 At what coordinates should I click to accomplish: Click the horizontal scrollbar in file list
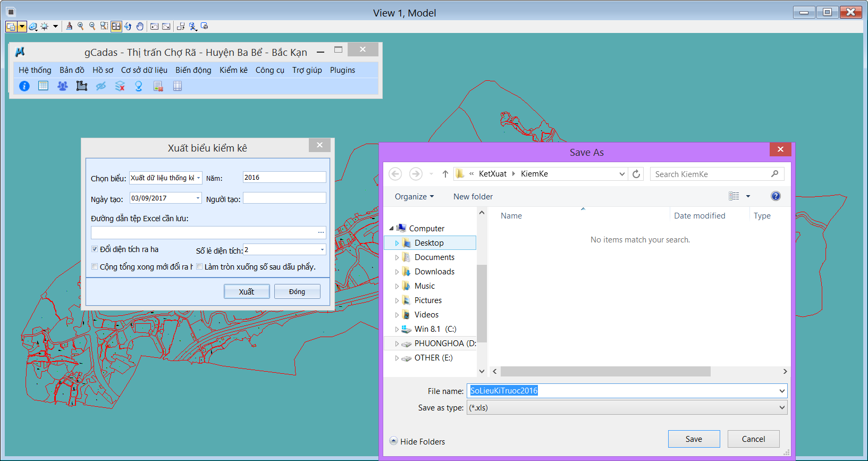(x=605, y=371)
